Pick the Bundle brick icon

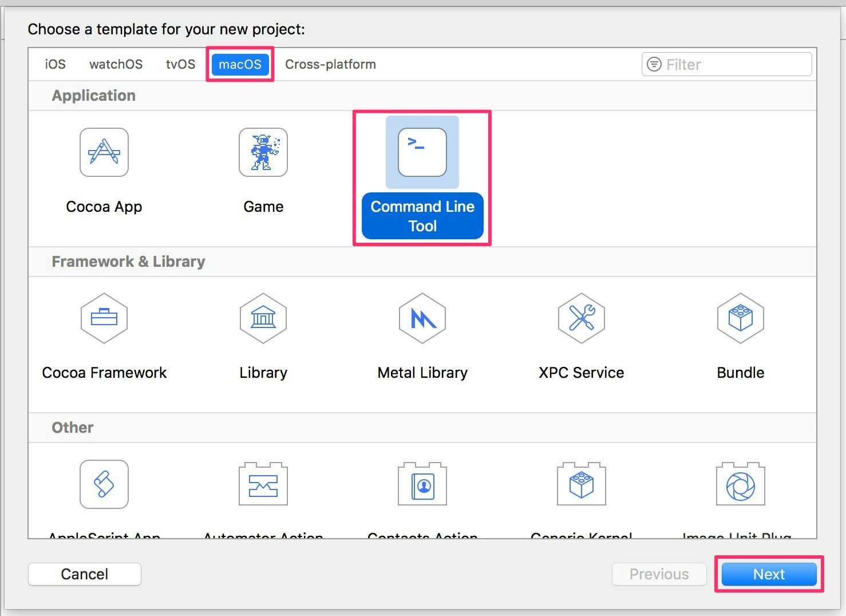click(x=741, y=318)
